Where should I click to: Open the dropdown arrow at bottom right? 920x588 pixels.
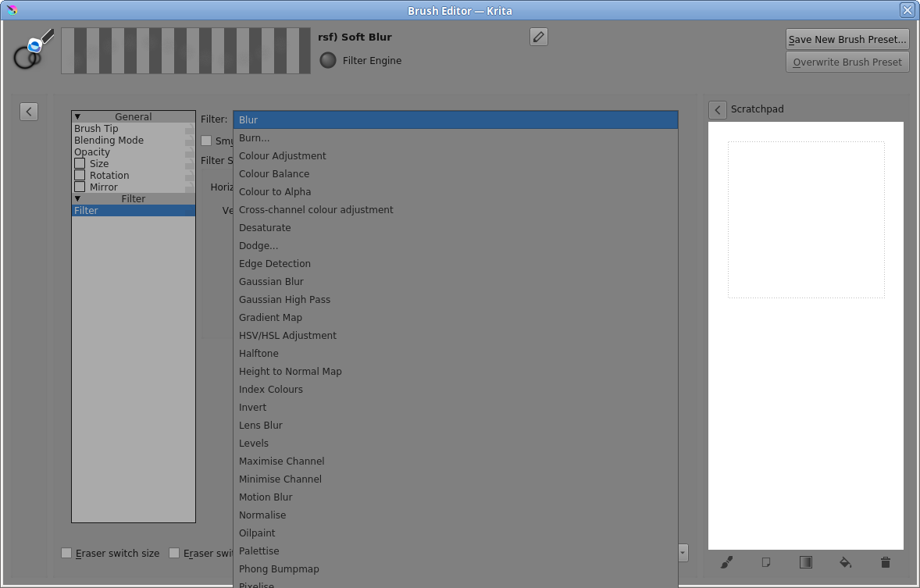(683, 553)
